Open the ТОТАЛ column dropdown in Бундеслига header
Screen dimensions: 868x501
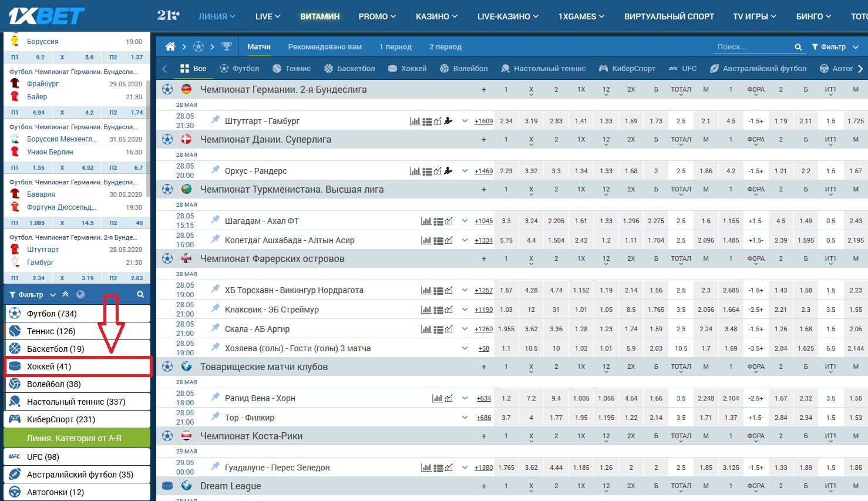(681, 90)
